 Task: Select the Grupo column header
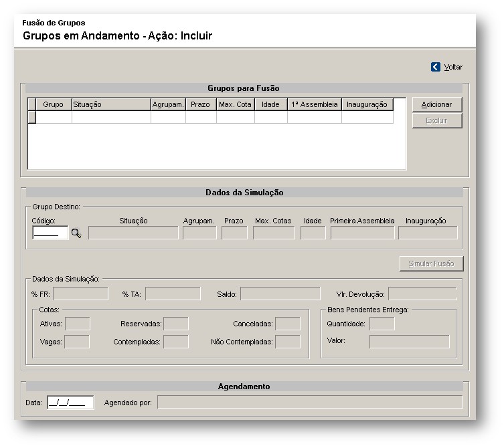[54, 104]
